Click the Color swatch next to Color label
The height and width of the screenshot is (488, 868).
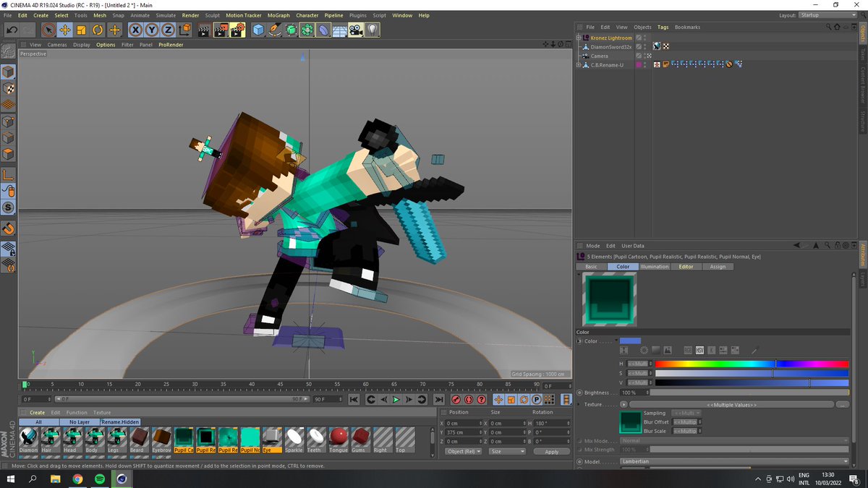click(x=630, y=341)
